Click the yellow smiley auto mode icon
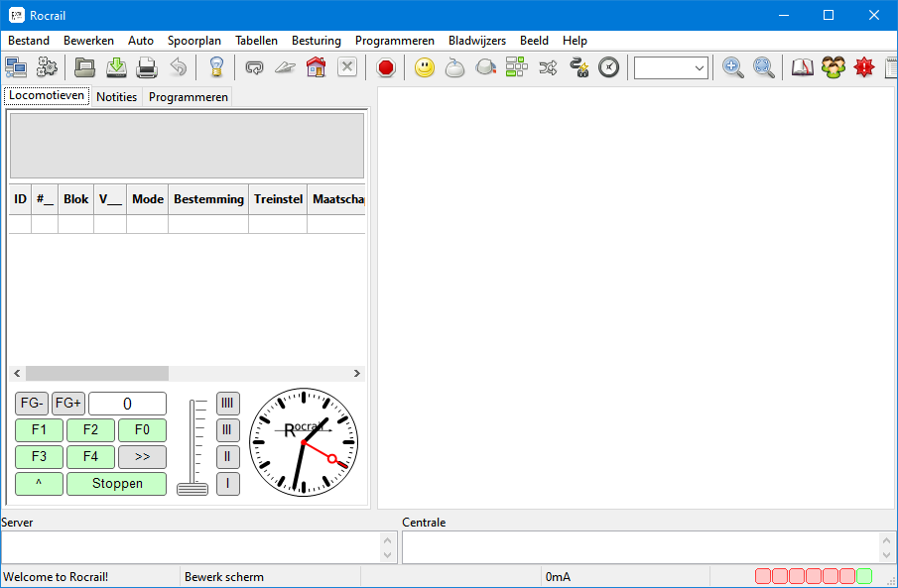This screenshot has height=588, width=898. (x=425, y=67)
